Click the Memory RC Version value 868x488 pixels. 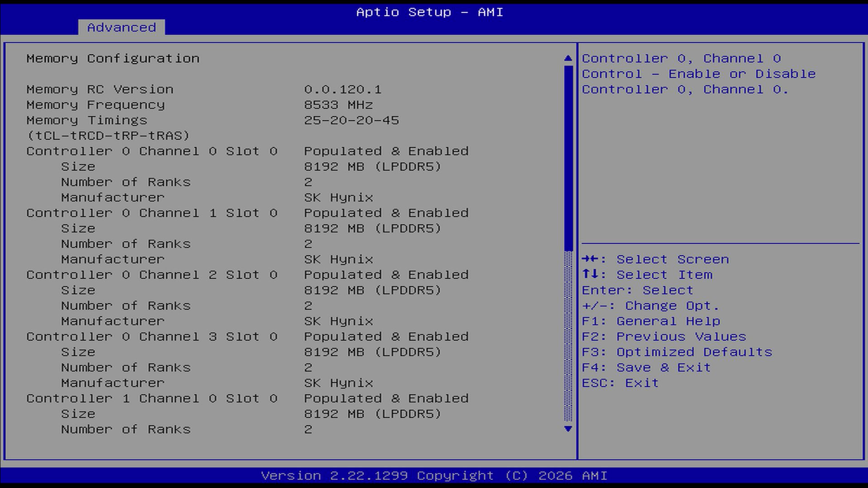[342, 89]
